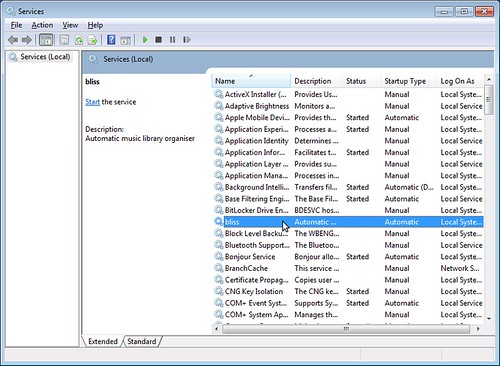Open the Action menu
Image resolution: width=500 pixels, height=366 pixels.
click(42, 25)
